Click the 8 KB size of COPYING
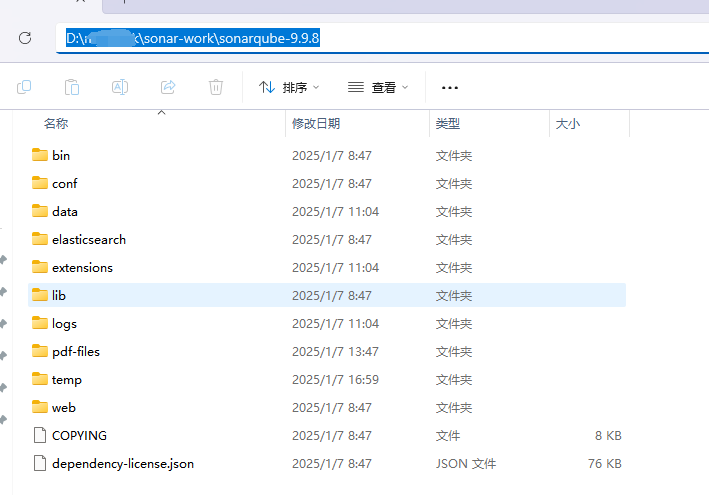 coord(608,435)
